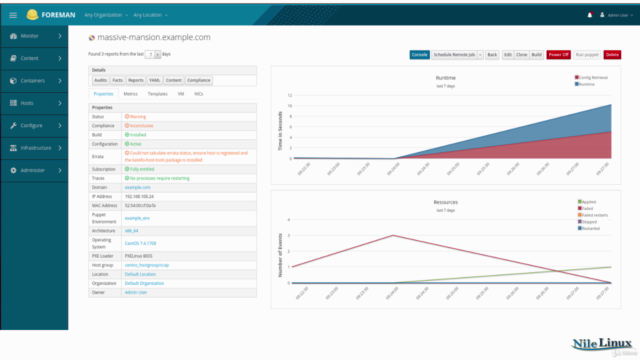Open the Any Organization dropdown
This screenshot has width=640, height=360.
(106, 15)
